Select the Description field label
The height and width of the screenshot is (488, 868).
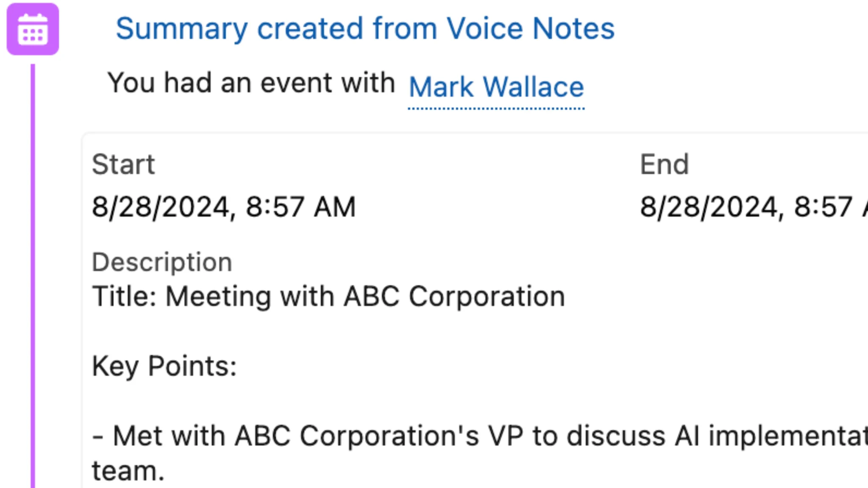coord(162,262)
